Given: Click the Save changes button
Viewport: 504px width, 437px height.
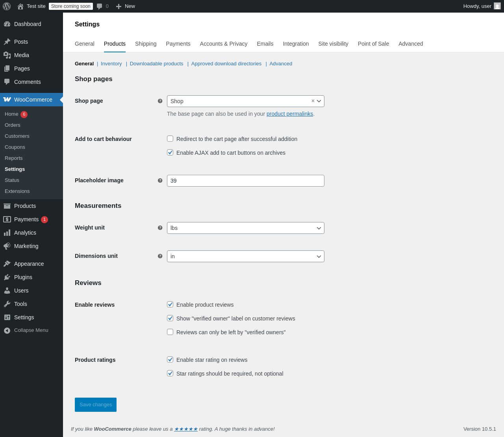Looking at the screenshot, I should tap(96, 405).
